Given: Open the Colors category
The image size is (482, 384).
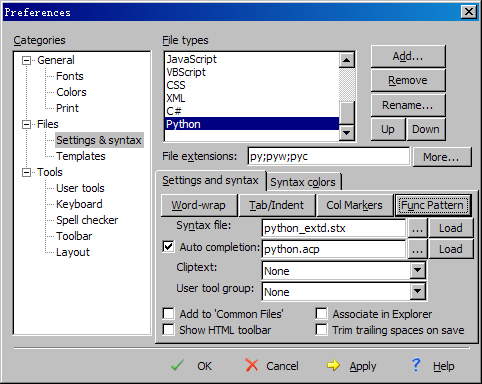Looking at the screenshot, I should [x=71, y=92].
